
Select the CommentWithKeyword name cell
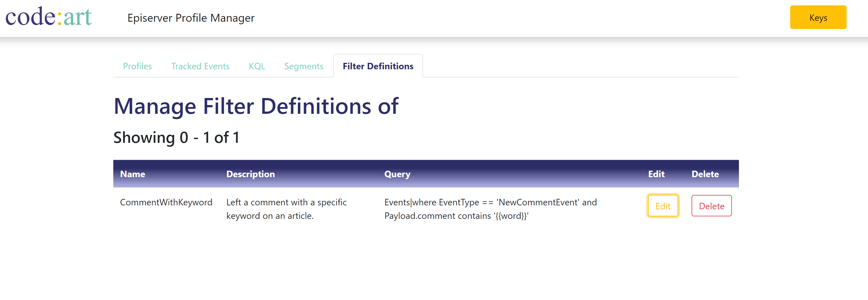[166, 202]
